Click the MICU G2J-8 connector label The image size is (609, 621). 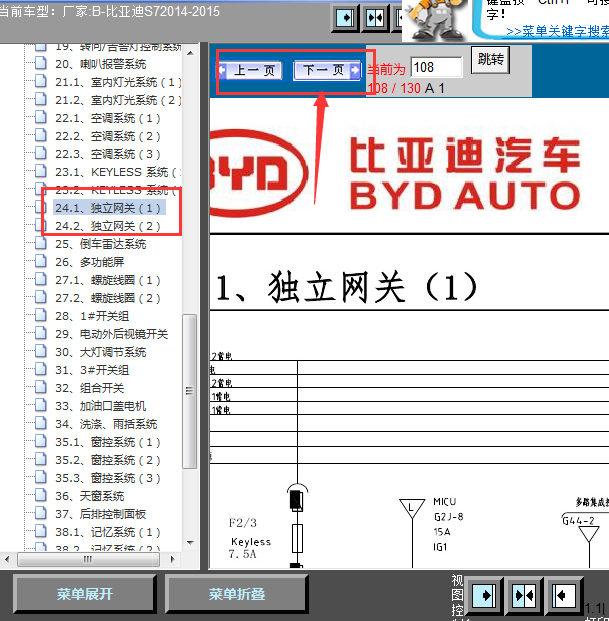pyautogui.click(x=448, y=524)
